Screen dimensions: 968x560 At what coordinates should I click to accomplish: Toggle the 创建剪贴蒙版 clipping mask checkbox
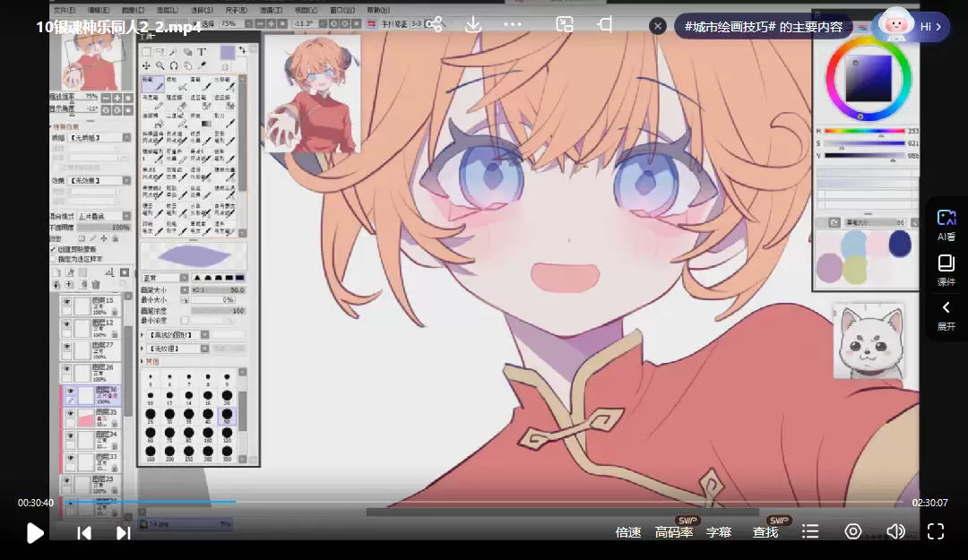click(x=53, y=249)
